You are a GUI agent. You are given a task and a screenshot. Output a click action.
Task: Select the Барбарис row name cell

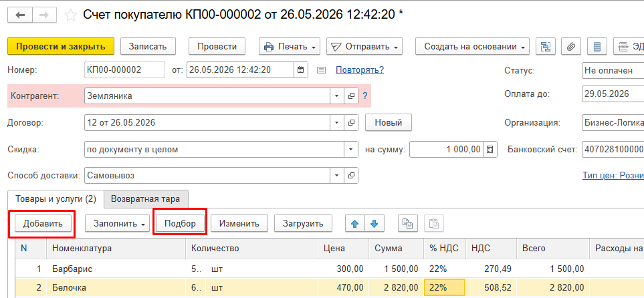click(116, 269)
